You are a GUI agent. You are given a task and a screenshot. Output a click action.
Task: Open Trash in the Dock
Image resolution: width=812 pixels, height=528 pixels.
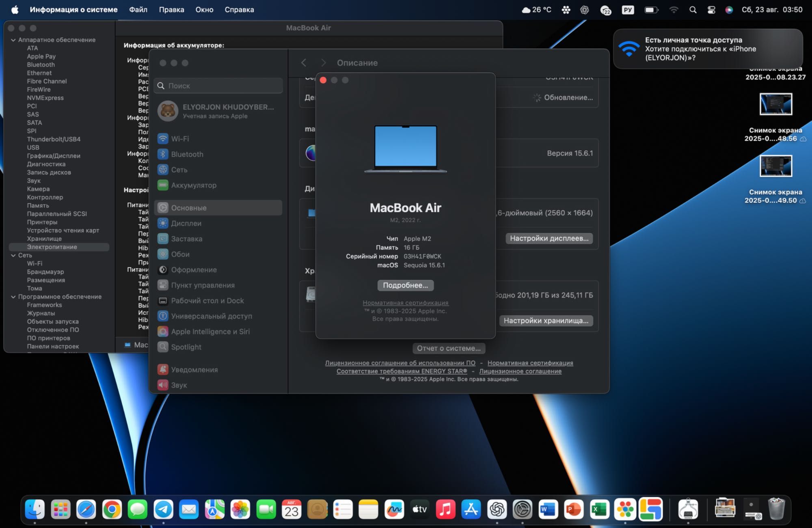pos(776,509)
